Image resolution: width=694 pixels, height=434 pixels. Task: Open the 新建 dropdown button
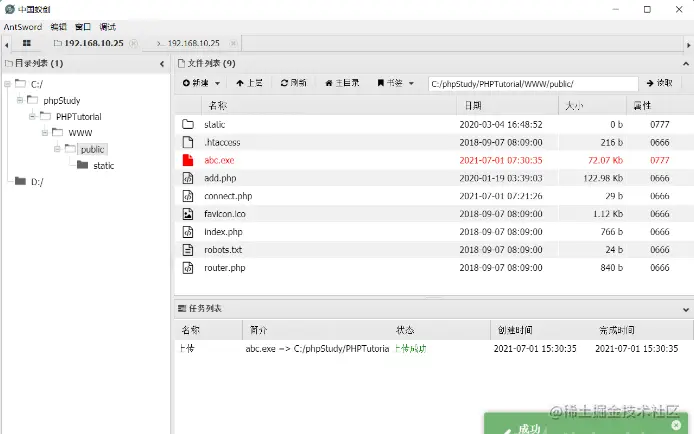click(201, 83)
